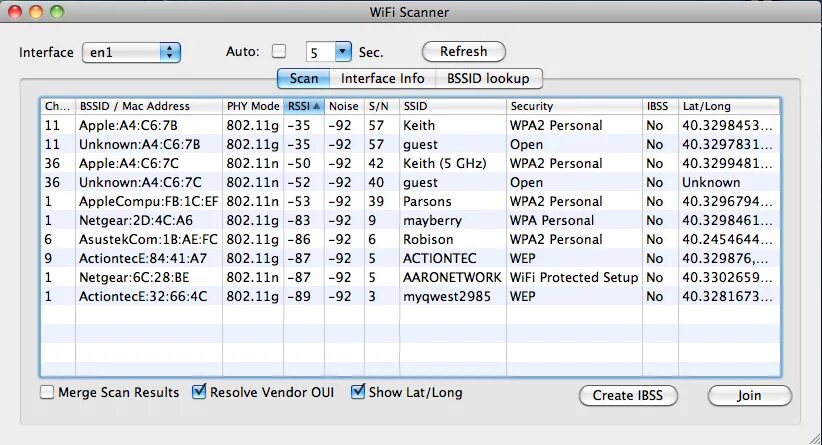Sort by the Lat/Long column header
The width and height of the screenshot is (822, 445).
tap(729, 106)
